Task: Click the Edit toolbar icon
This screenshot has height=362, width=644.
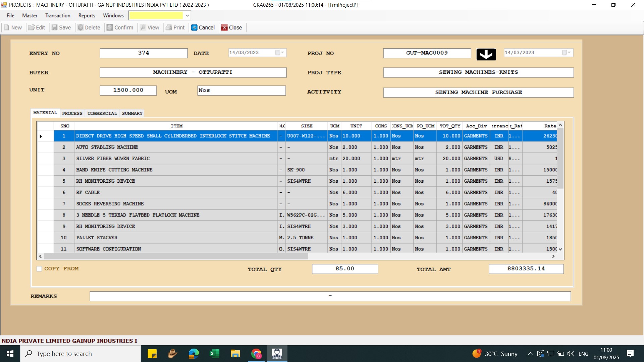Action: pos(32,27)
